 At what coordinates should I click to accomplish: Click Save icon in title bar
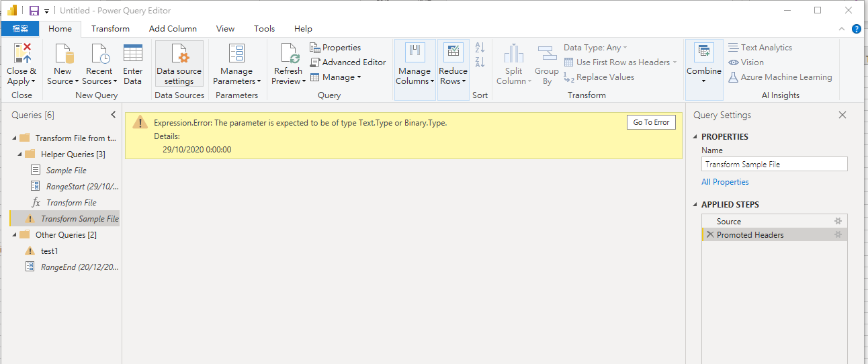[34, 11]
